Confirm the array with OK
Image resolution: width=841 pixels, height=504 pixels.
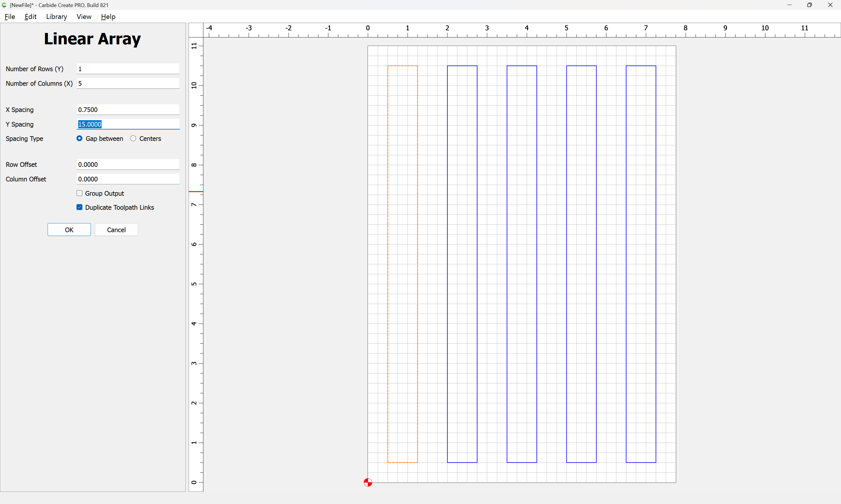point(69,230)
